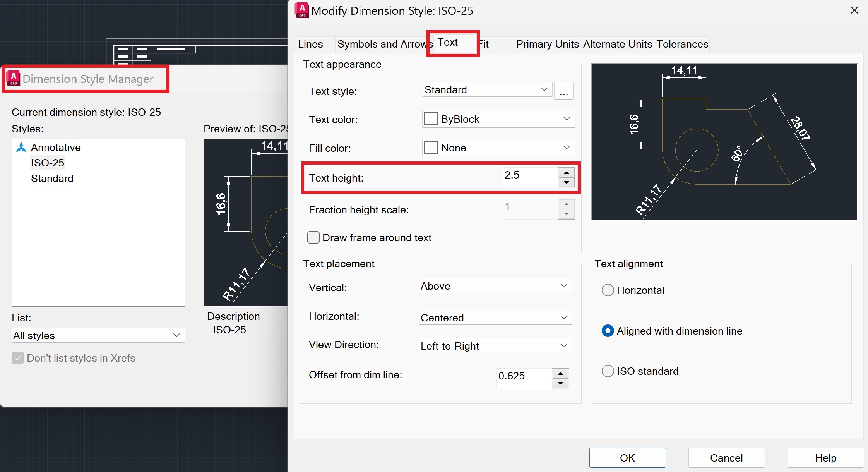Click the AutoCAD icon in Modify Dimension Style title
This screenshot has height=472, width=868.
302,10
